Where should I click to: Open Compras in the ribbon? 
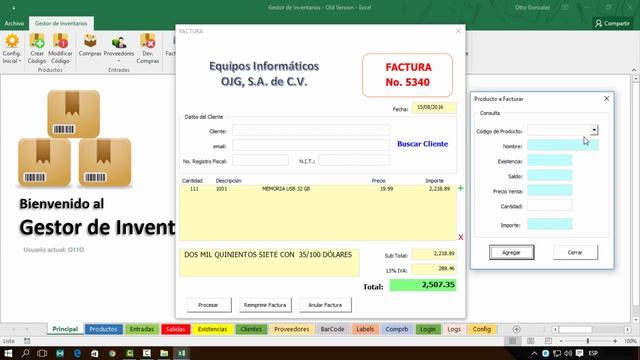click(x=90, y=45)
